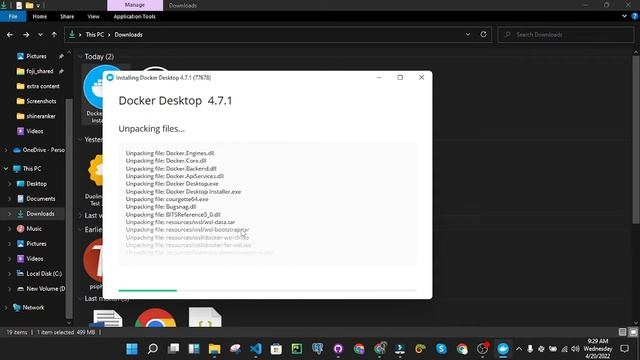Switch to the View ribbon tab

point(93,16)
